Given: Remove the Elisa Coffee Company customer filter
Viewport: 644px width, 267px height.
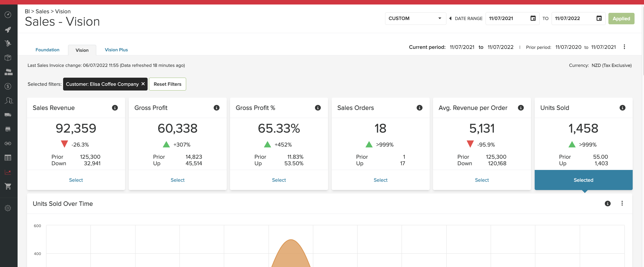Looking at the screenshot, I should 143,84.
